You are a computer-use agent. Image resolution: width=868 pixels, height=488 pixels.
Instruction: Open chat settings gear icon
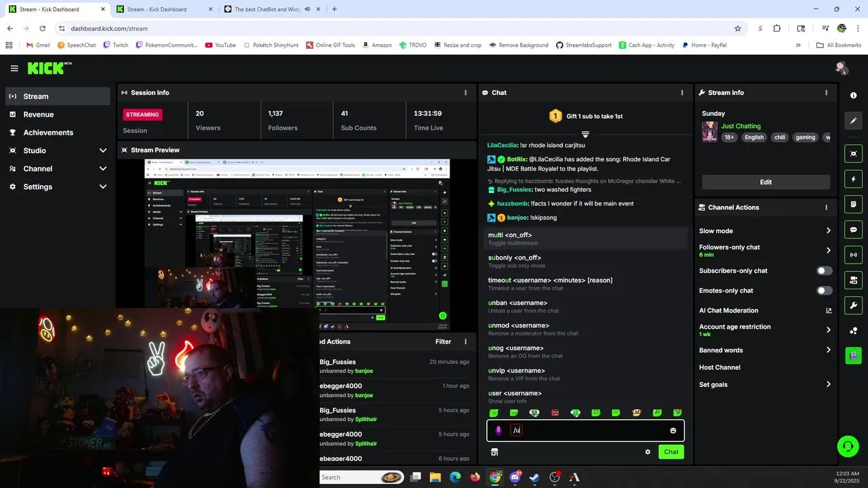click(648, 452)
